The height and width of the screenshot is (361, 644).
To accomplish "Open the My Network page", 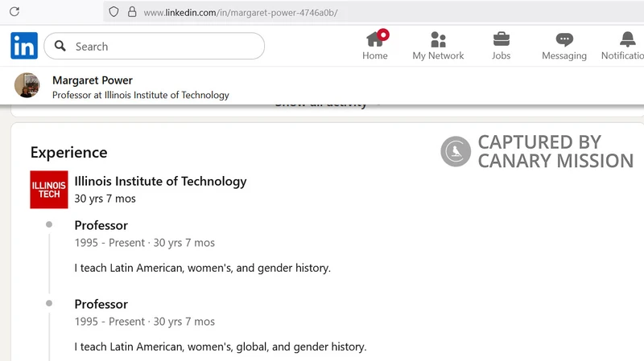I will point(438,46).
